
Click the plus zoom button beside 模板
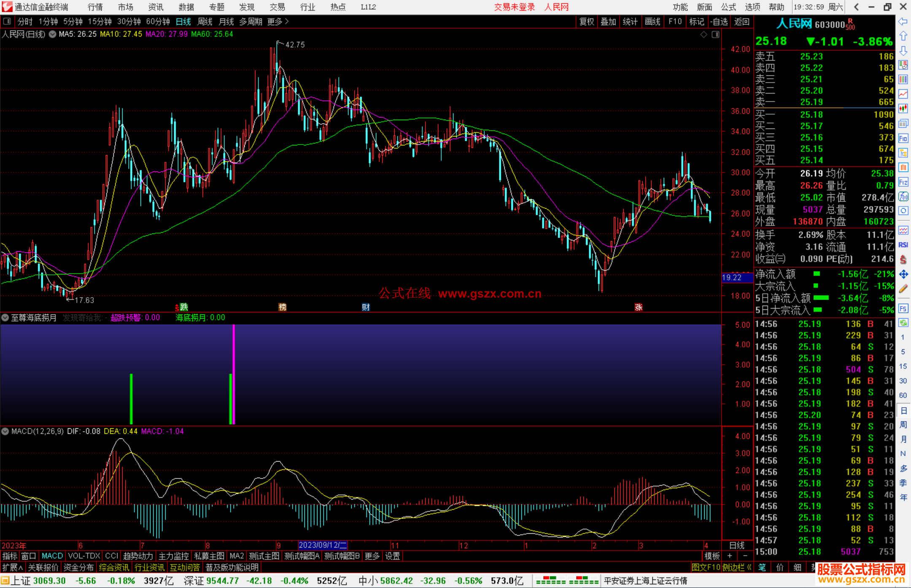(x=730, y=556)
